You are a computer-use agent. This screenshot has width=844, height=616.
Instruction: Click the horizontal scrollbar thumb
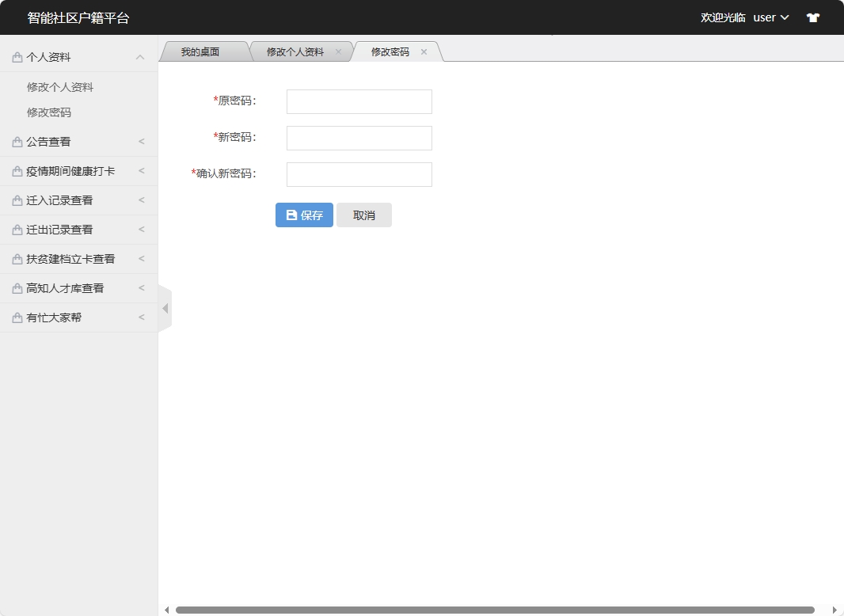495,610
